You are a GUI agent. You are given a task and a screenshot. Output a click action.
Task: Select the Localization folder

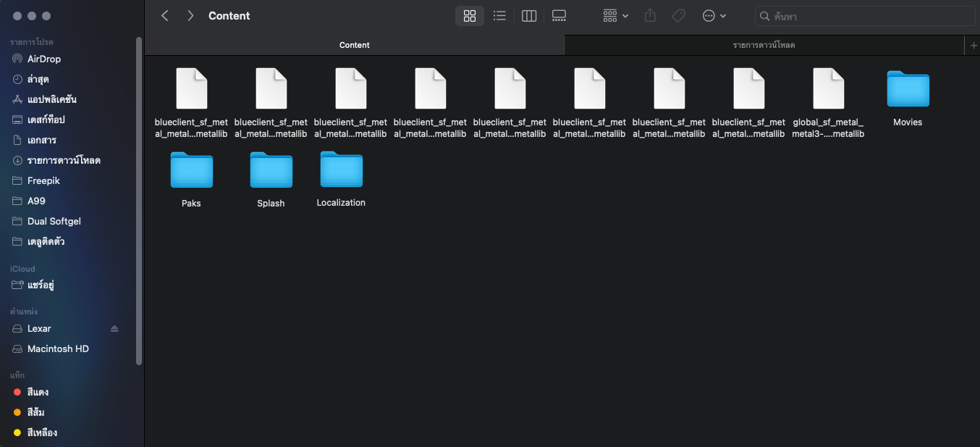click(341, 179)
